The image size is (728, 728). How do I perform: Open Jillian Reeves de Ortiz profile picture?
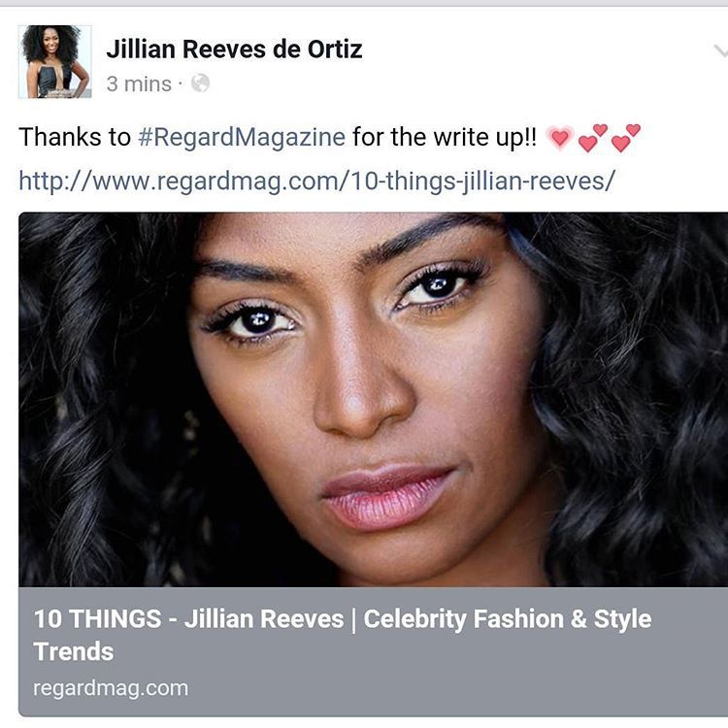(54, 62)
